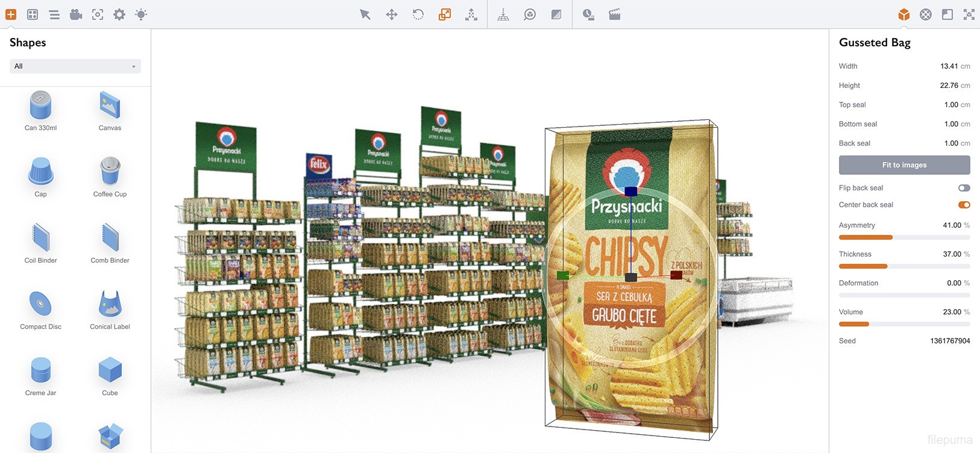Open the camera panel icon
The image size is (980, 453).
[76, 14]
